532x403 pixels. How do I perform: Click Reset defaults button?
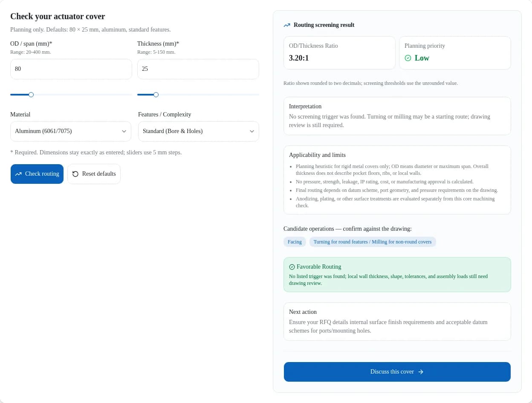(x=94, y=174)
